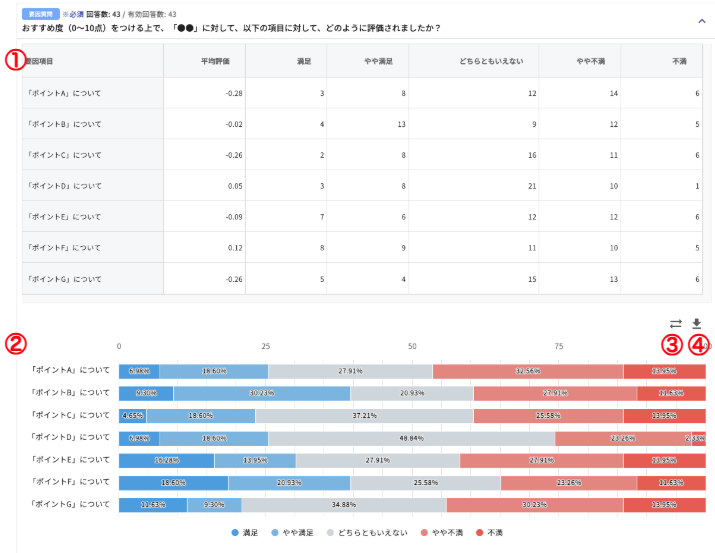Click the download icon above the chart
The image size is (715, 553).
[697, 324]
